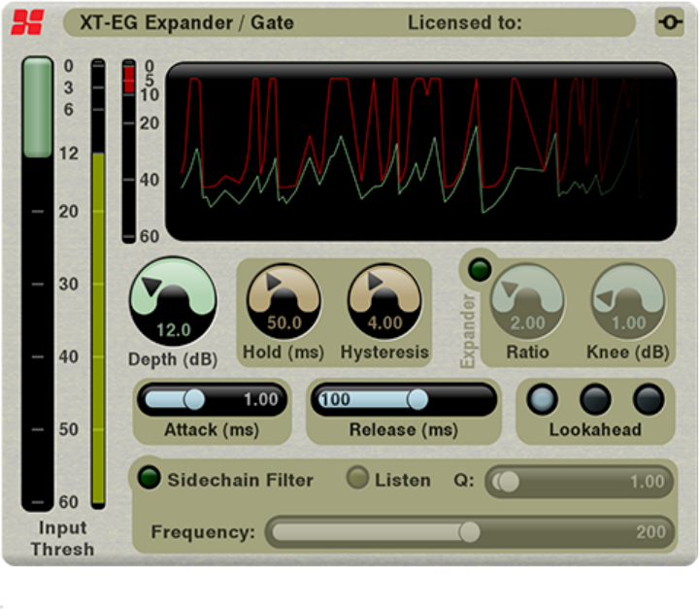The width and height of the screenshot is (700, 609).
Task: Click the Licensed to: label
Action: point(465,22)
